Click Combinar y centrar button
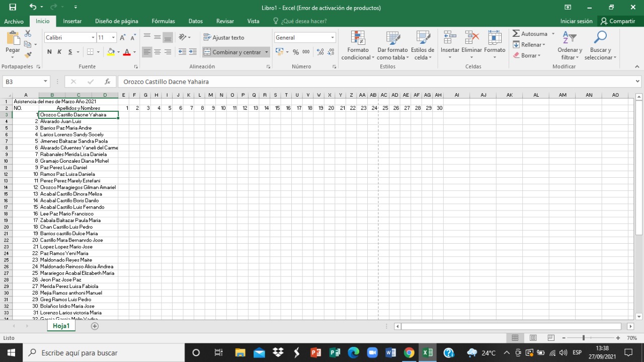The height and width of the screenshot is (362, 644). pyautogui.click(x=232, y=52)
